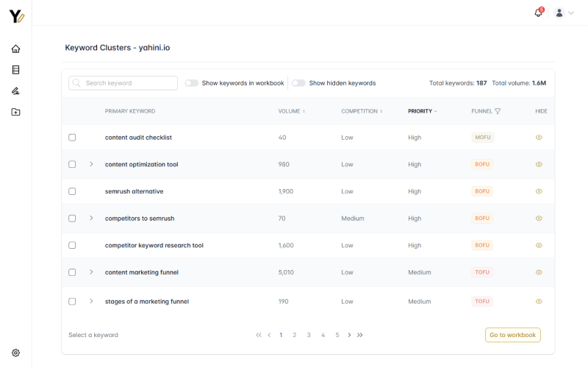Open notifications bell icon

(x=539, y=13)
